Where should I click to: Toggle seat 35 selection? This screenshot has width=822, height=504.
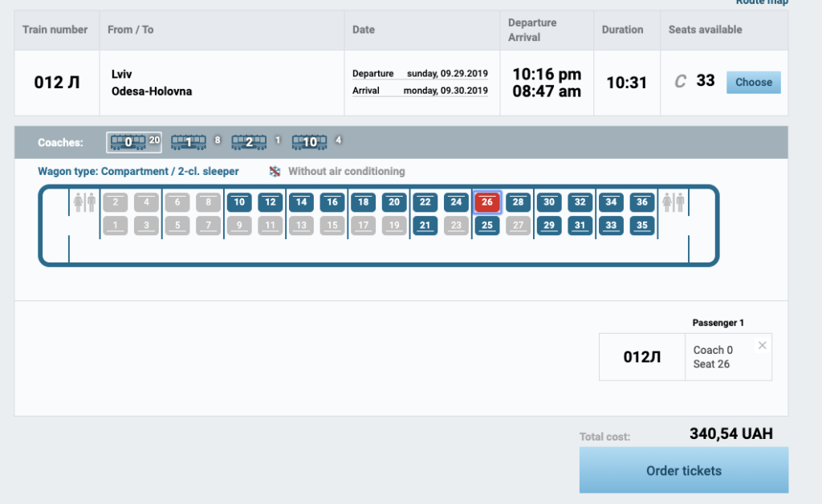click(x=642, y=226)
